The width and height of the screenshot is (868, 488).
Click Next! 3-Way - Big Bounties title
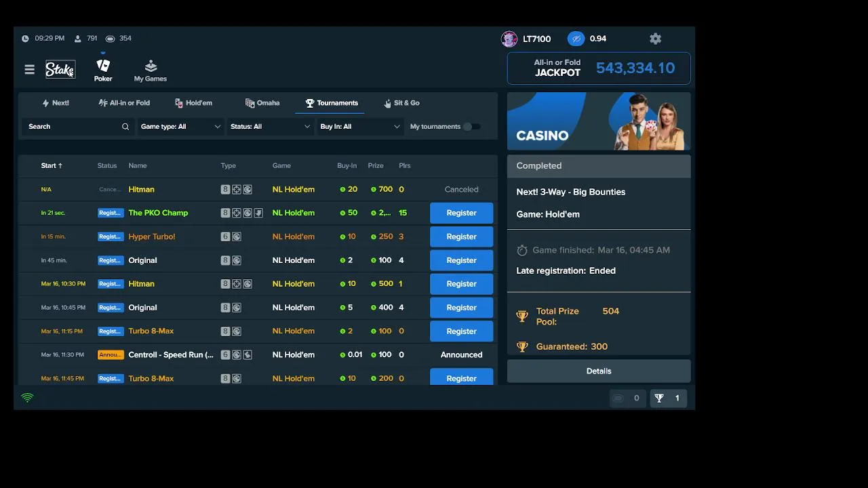pyautogui.click(x=571, y=192)
